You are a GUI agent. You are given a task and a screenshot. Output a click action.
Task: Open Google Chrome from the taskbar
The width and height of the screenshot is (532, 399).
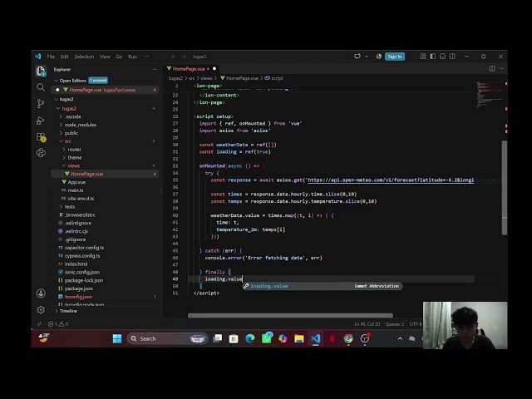click(348, 338)
